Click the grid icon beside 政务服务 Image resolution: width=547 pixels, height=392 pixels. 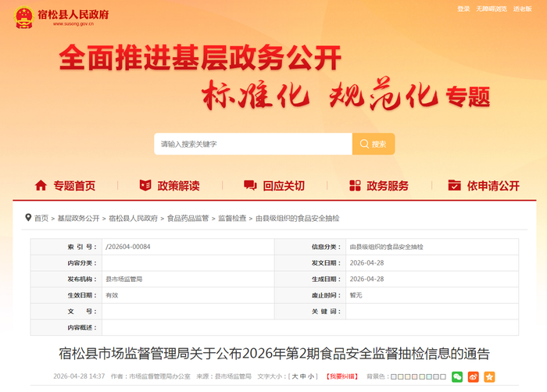355,185
